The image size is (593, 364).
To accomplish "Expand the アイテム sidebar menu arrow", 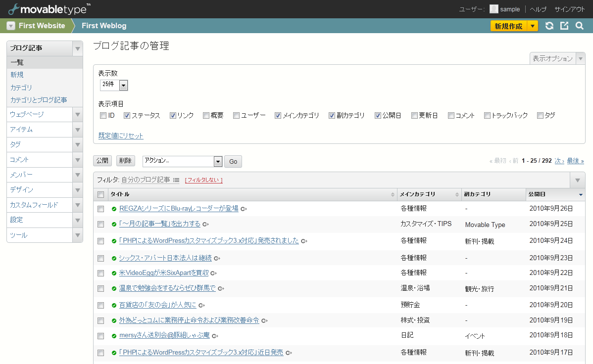I will pos(78,130).
